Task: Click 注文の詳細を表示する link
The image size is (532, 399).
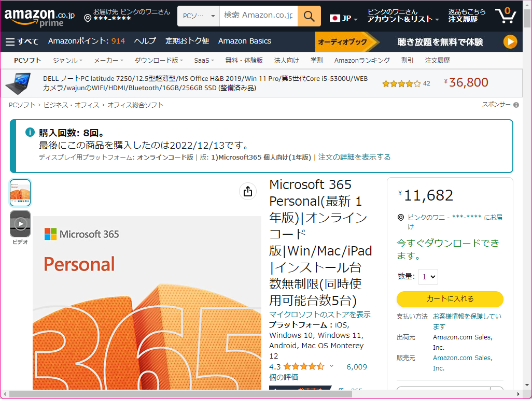Action: click(x=354, y=158)
